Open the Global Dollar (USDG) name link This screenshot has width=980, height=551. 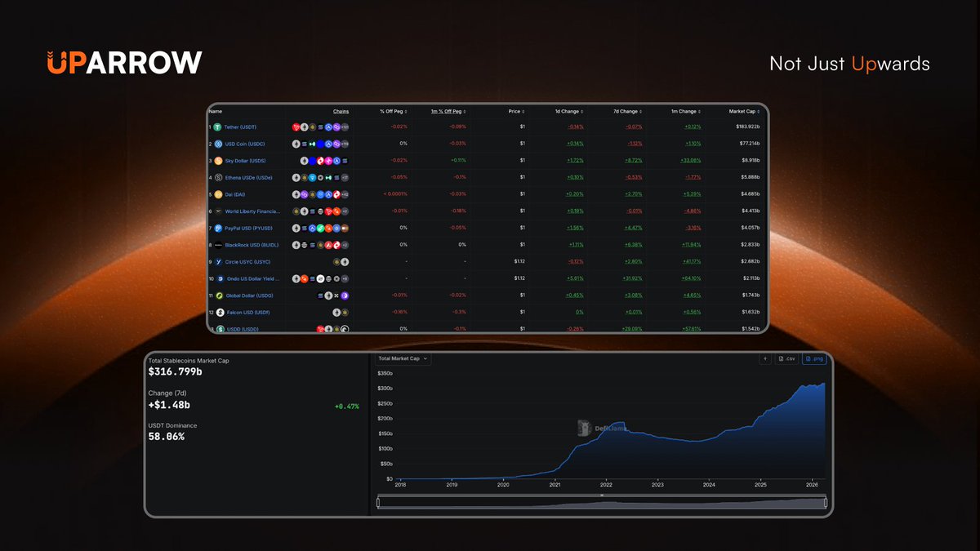click(249, 295)
